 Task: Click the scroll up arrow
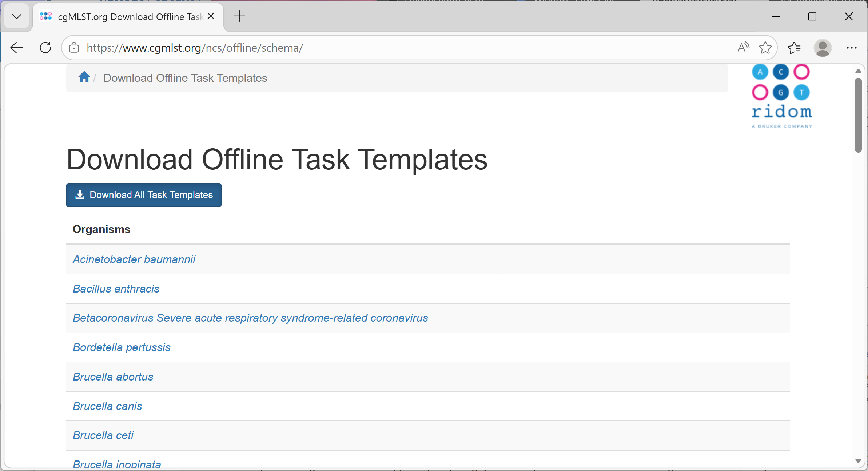(x=858, y=71)
